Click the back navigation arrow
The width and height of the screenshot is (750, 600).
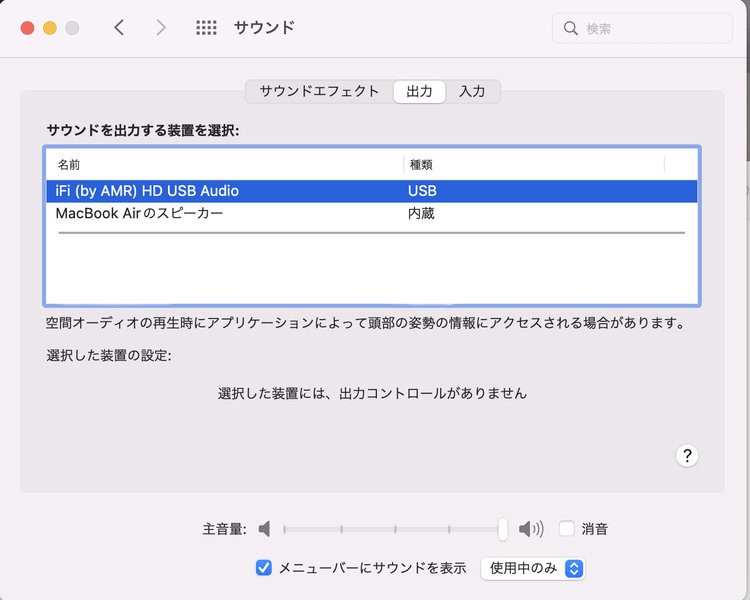pos(119,28)
